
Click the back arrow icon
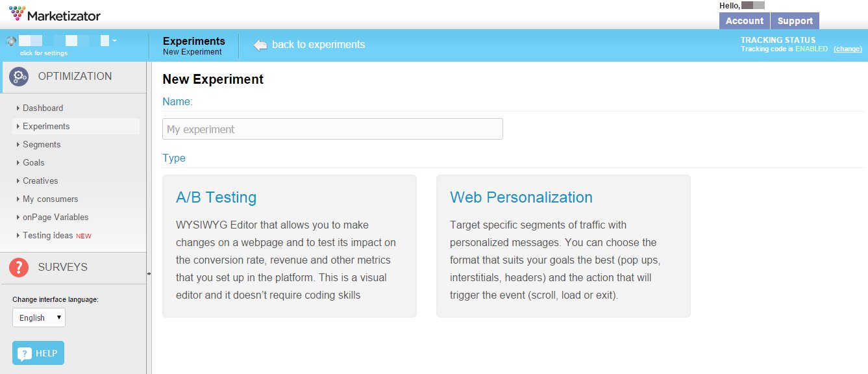[x=260, y=45]
